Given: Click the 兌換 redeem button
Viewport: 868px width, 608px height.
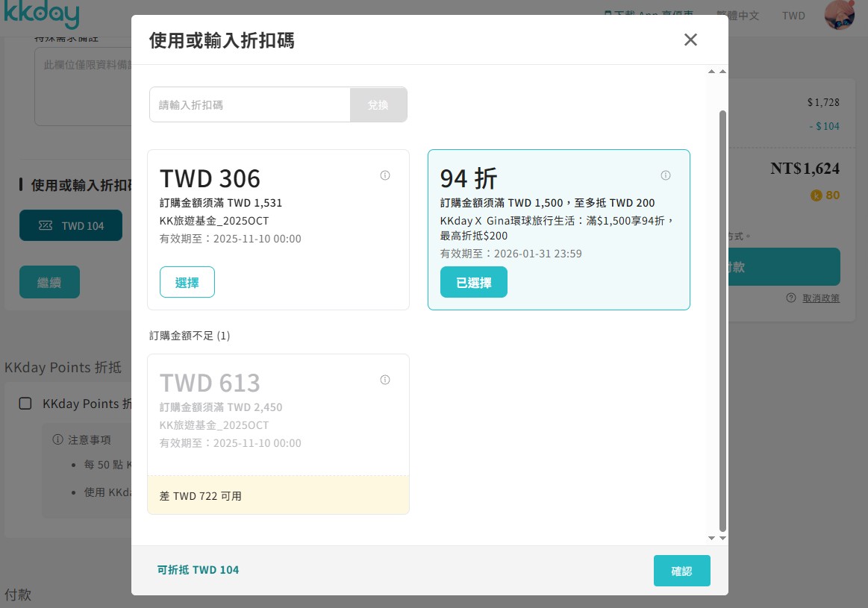Looking at the screenshot, I should pyautogui.click(x=378, y=105).
